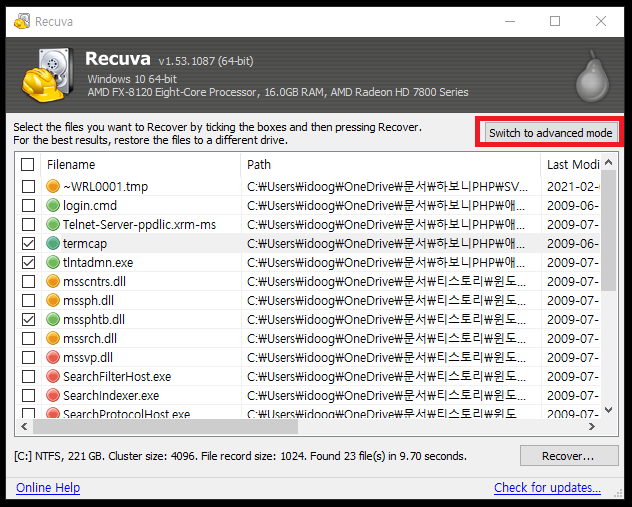632x507 pixels.
Task: Sort by the Last Modified column header
Action: [x=570, y=164]
